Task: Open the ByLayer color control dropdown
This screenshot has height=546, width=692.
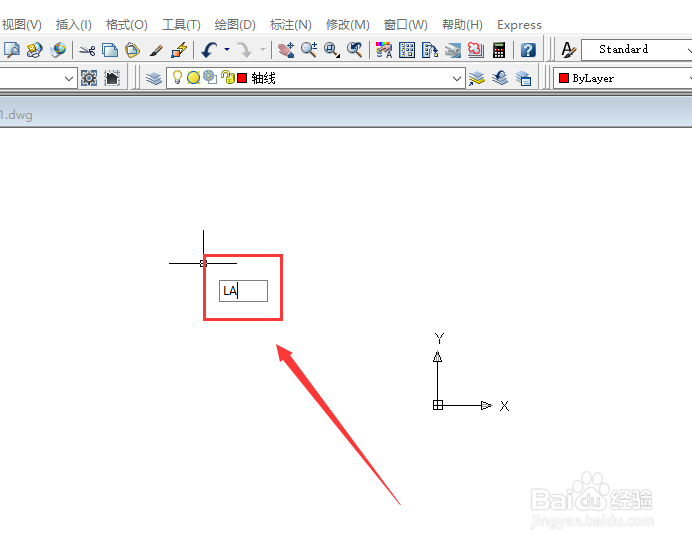Action: pos(623,78)
